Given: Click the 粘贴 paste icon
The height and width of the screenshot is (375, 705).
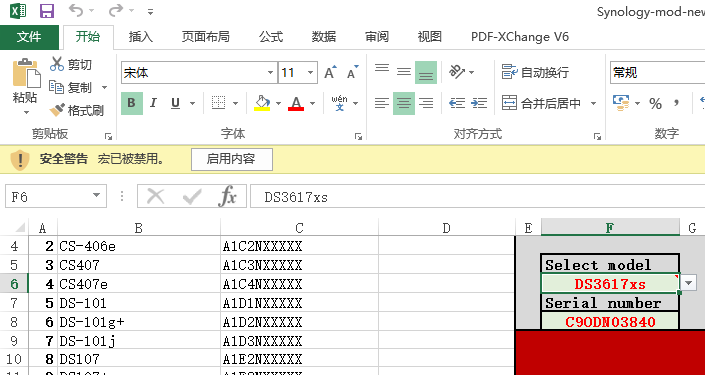Looking at the screenshot, I should click(26, 73).
